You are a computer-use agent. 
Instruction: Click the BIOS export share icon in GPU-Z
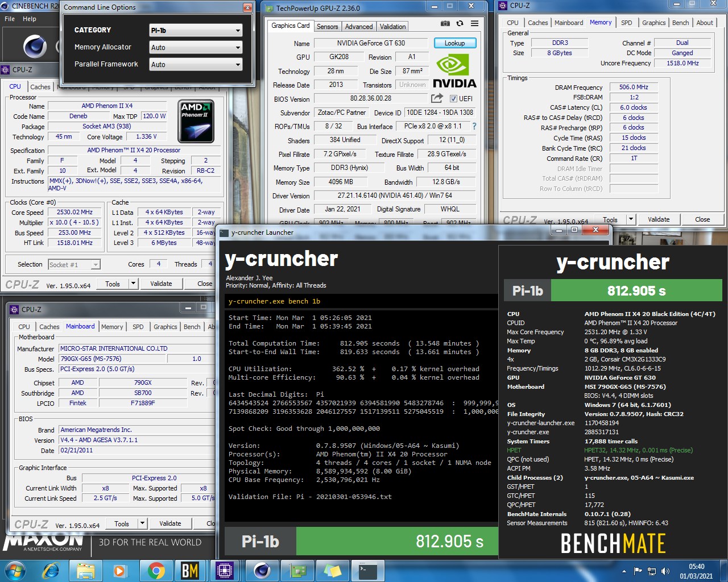(437, 98)
